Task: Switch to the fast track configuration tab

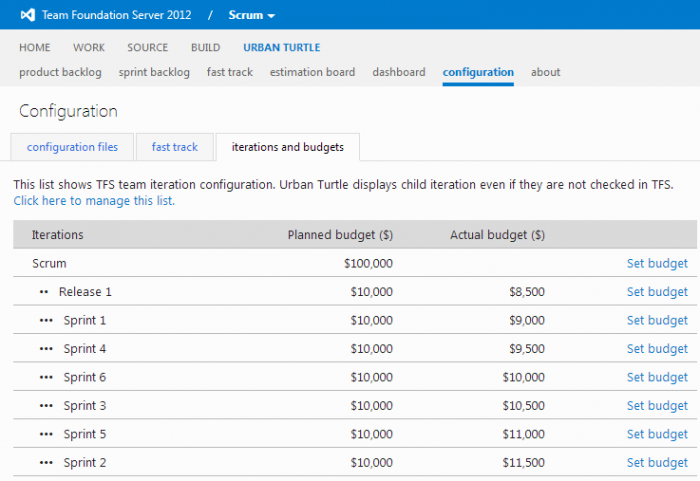Action: coord(175,147)
